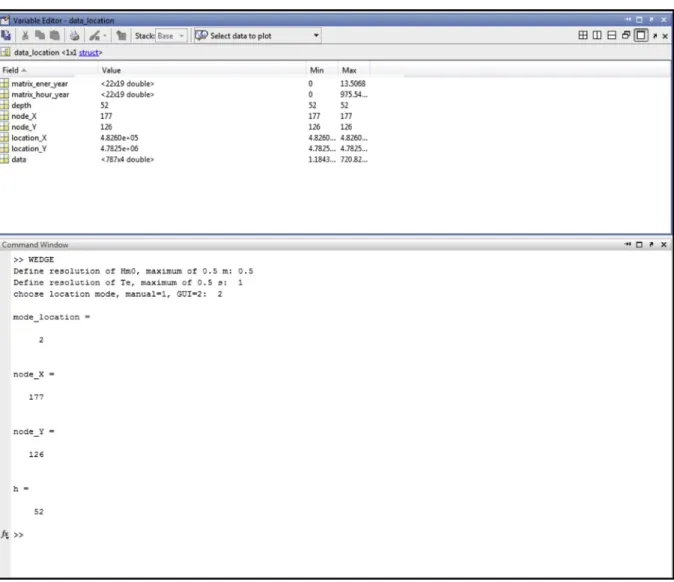Close the data_location document with toolbar X
This screenshot has height=582, width=674.
pos(665,36)
